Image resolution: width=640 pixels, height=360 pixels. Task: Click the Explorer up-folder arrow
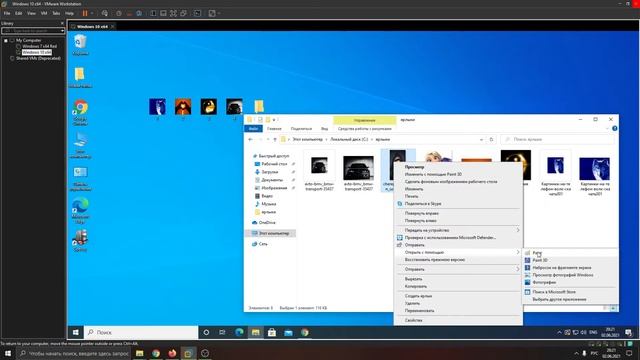tap(275, 140)
